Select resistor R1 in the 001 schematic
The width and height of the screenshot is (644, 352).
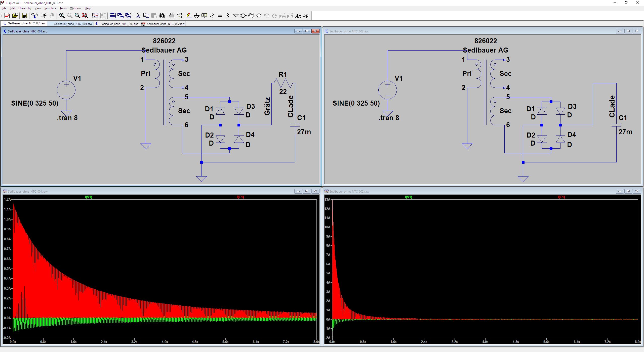click(x=283, y=83)
